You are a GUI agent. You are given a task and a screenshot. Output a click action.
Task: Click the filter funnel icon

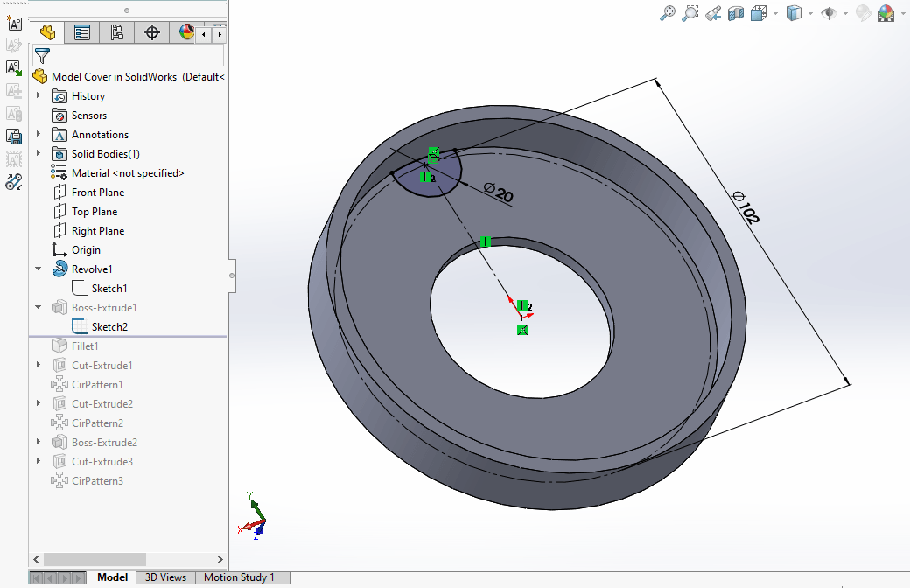coord(42,56)
